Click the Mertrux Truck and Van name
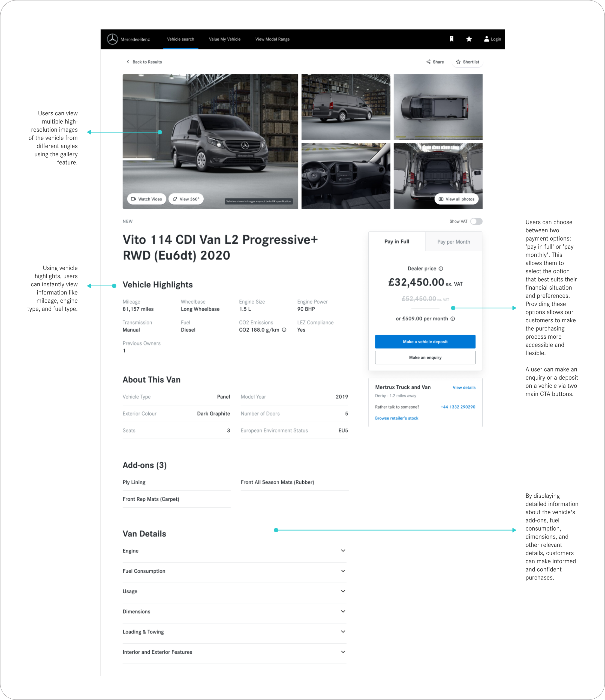 403,387
